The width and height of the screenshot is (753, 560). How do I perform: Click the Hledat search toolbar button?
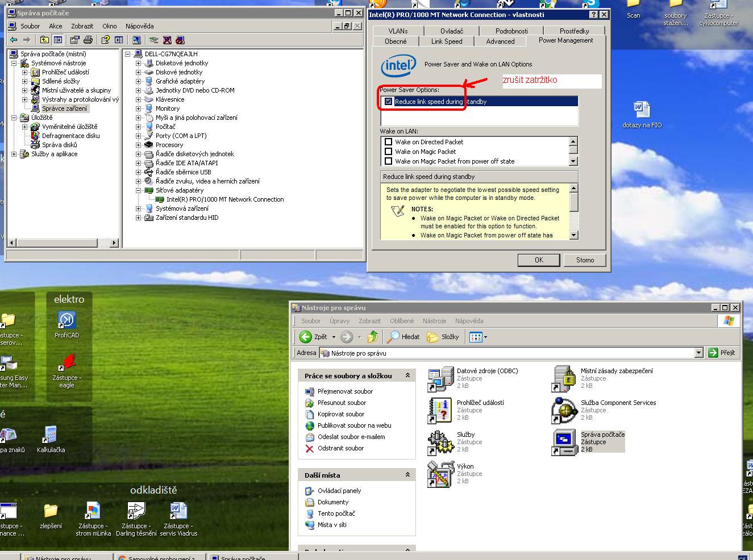[x=403, y=337]
